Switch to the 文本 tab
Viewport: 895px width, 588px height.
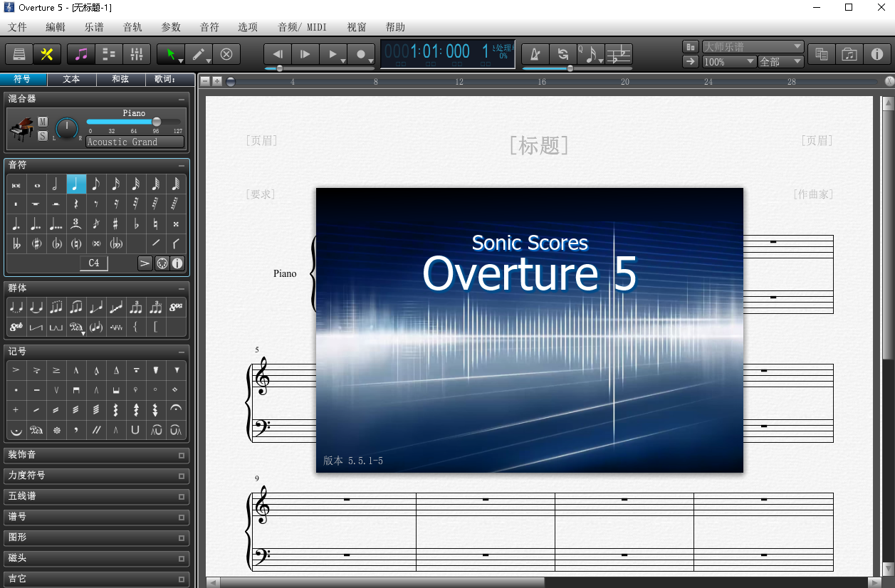coord(71,80)
